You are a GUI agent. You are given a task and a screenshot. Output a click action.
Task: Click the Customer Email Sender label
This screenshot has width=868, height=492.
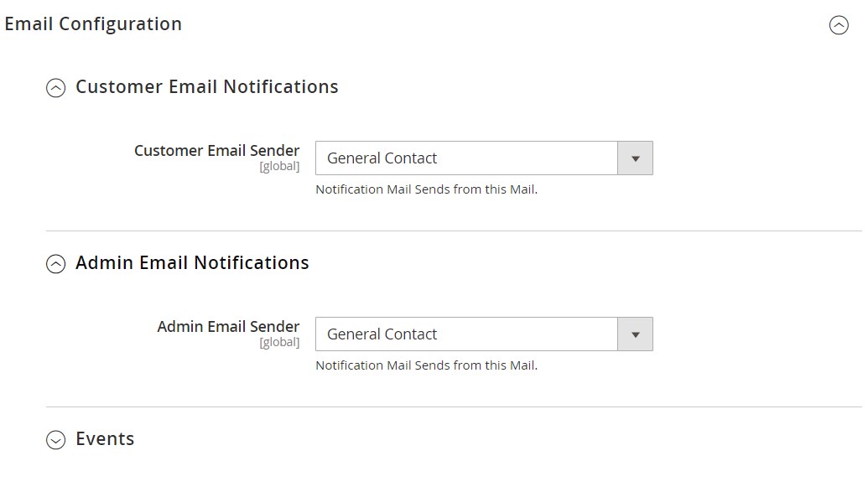216,151
